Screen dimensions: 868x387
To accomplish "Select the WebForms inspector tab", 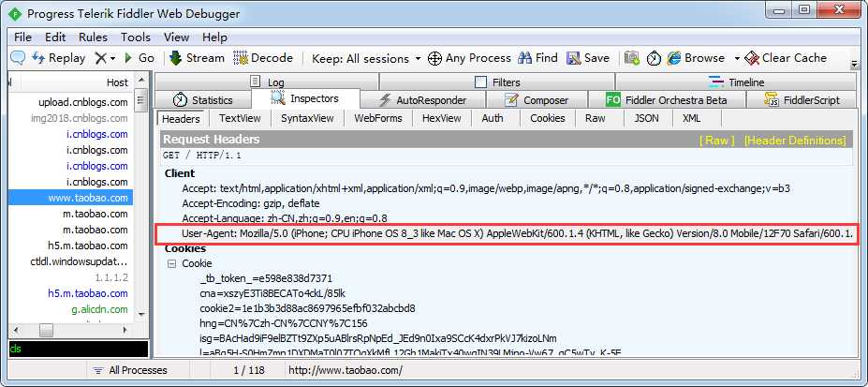I will click(378, 118).
